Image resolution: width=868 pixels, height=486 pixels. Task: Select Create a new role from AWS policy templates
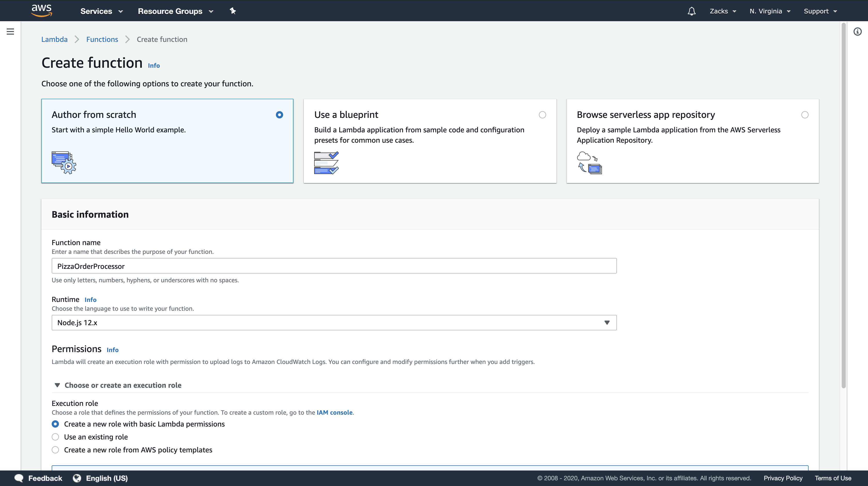click(x=55, y=450)
